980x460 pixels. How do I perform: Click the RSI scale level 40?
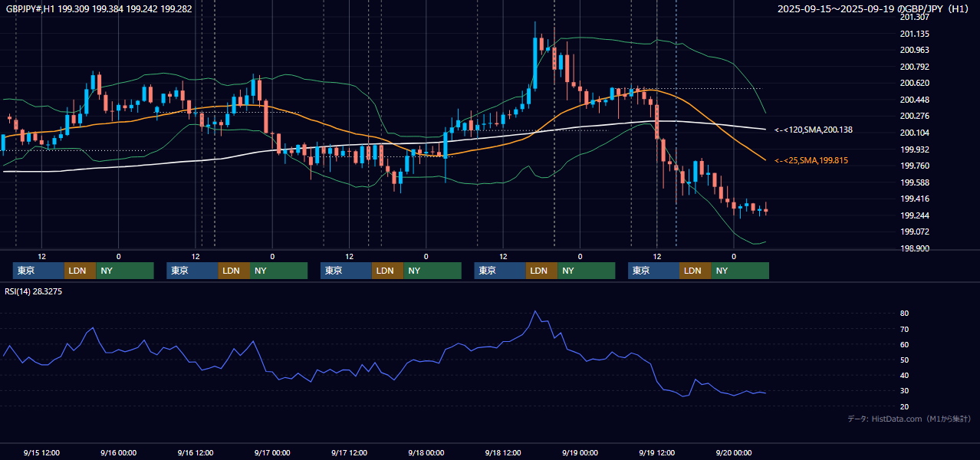[x=905, y=375]
